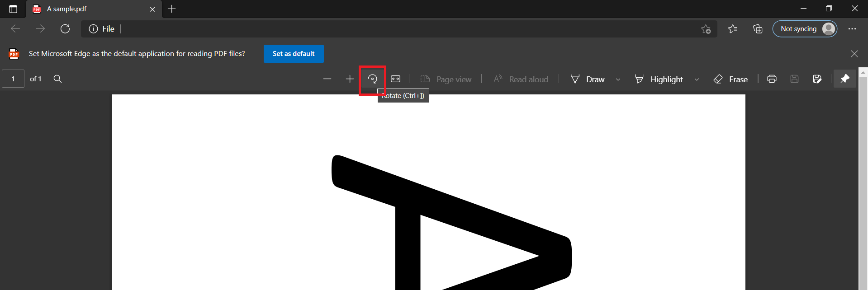Image resolution: width=868 pixels, height=290 pixels.
Task: Click the Not syncing profile button
Action: click(805, 29)
